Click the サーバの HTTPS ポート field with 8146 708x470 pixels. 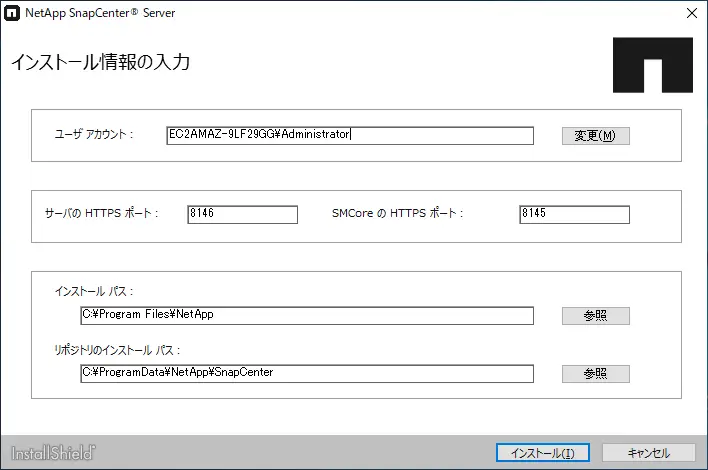point(242,214)
